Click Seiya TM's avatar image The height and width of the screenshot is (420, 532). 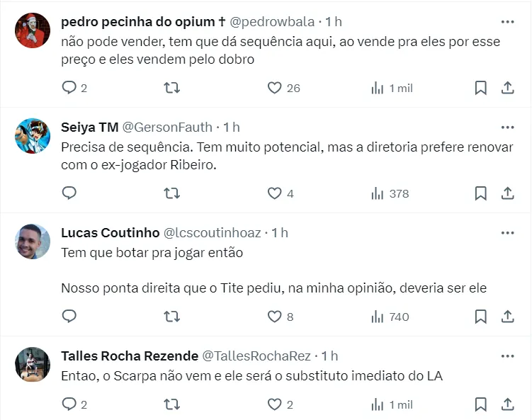[33, 137]
